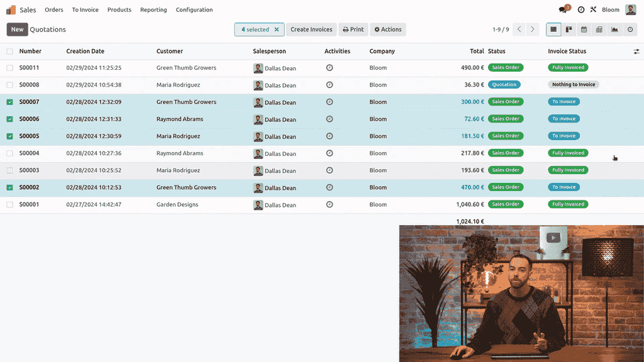Open the Actions dropdown menu
The height and width of the screenshot is (362, 644).
tap(388, 30)
